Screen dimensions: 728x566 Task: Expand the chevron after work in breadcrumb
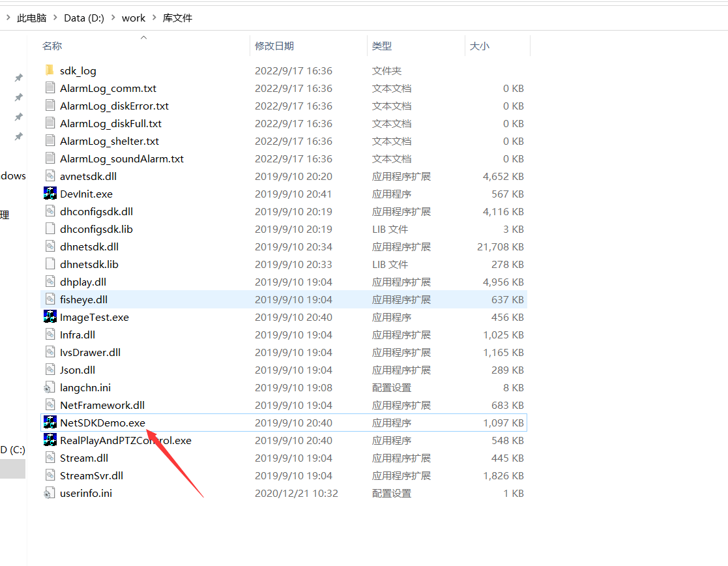154,18
